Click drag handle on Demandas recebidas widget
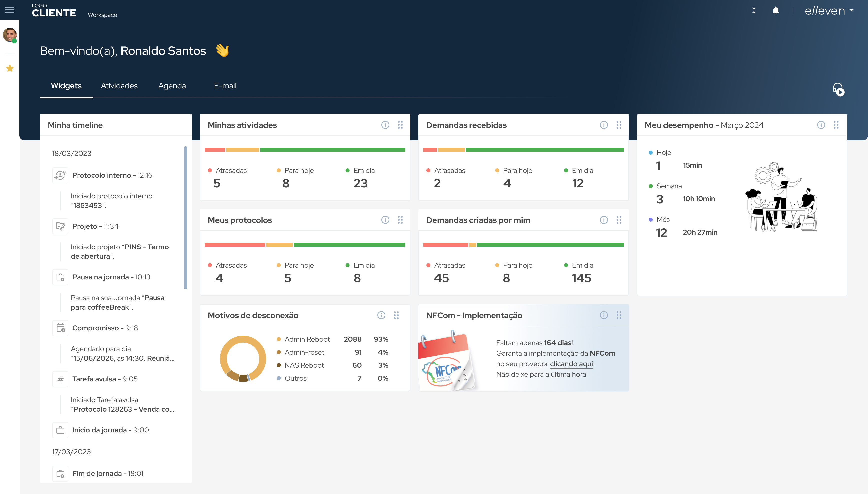Viewport: 868px width, 494px height. tap(619, 125)
